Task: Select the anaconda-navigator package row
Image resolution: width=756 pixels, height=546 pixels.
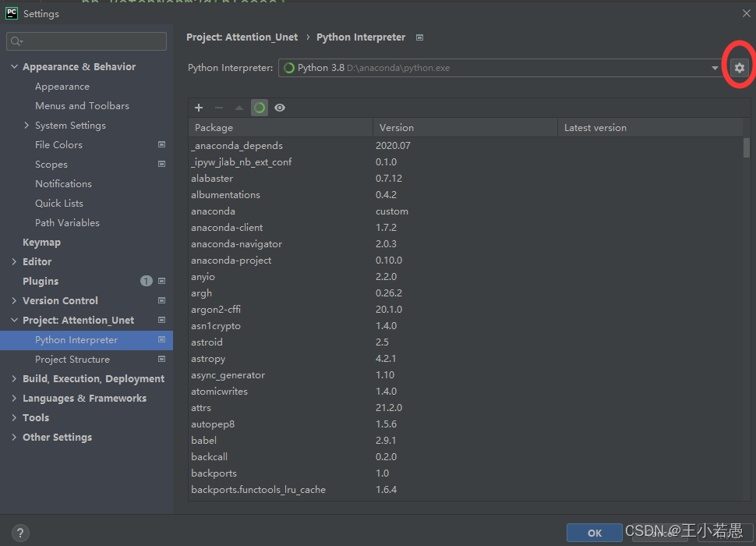Action: (x=466, y=244)
